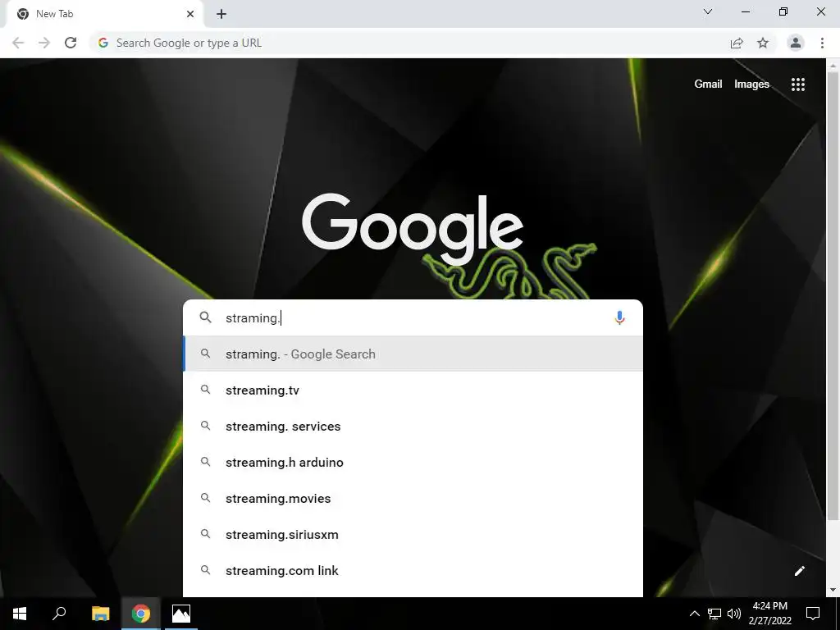Viewport: 840px width, 630px height.
Task: Bookmark this tab with the star icon
Action: point(763,43)
